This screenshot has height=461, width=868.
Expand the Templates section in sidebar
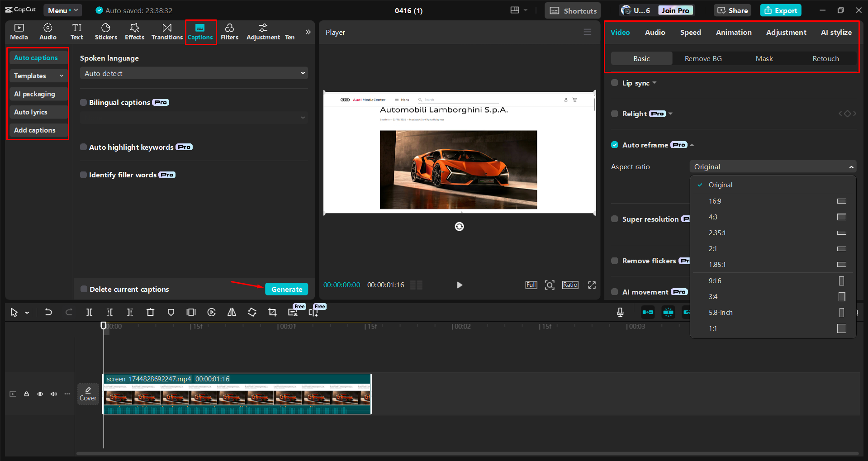[x=38, y=76]
